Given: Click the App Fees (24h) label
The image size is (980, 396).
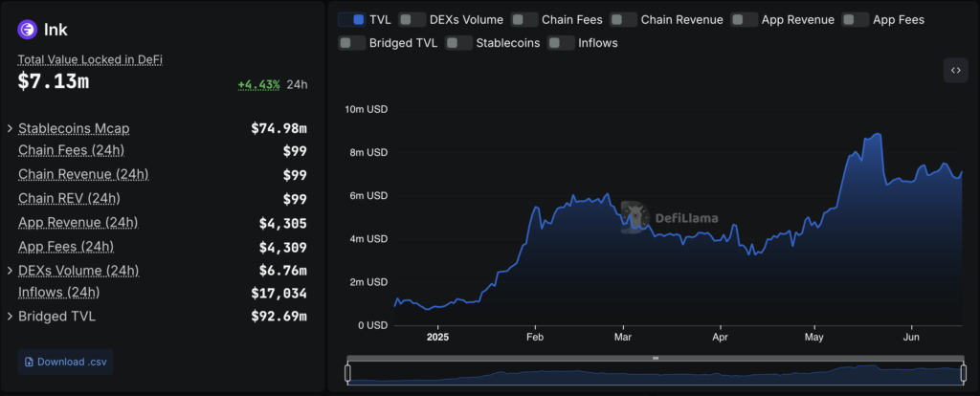Looking at the screenshot, I should coord(66,247).
